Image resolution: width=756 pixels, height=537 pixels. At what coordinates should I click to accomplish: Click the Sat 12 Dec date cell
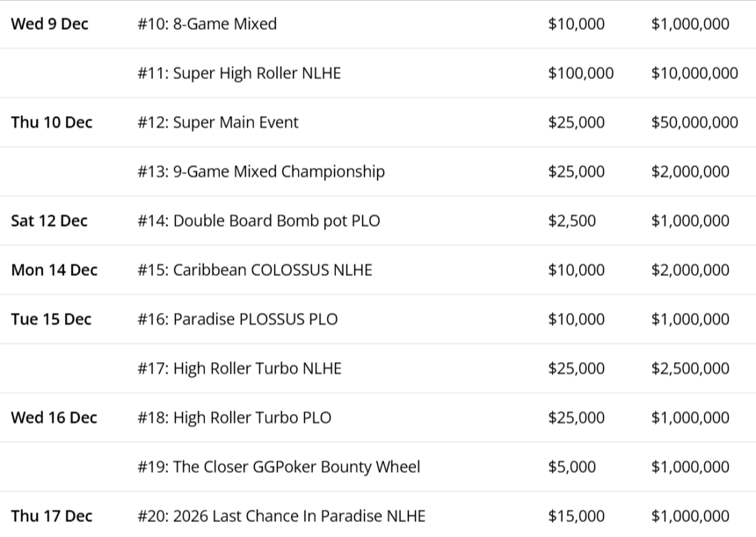point(49,221)
